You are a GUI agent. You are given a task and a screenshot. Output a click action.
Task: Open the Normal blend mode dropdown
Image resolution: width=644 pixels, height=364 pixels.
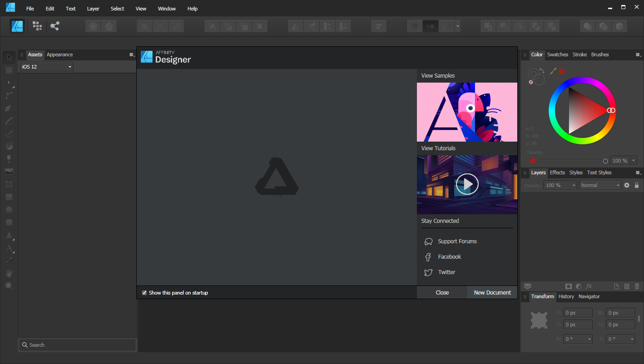pos(600,185)
